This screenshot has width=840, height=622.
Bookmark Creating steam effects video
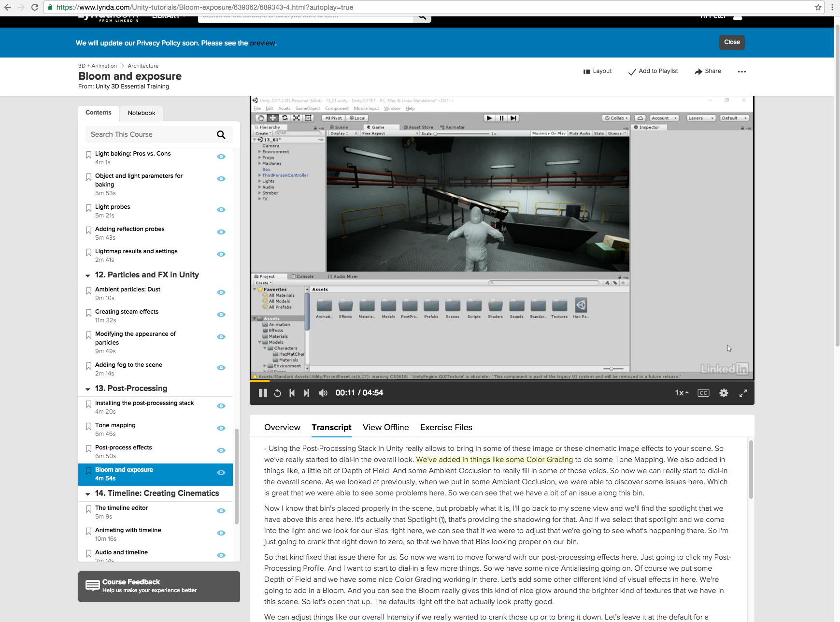pyautogui.click(x=88, y=313)
